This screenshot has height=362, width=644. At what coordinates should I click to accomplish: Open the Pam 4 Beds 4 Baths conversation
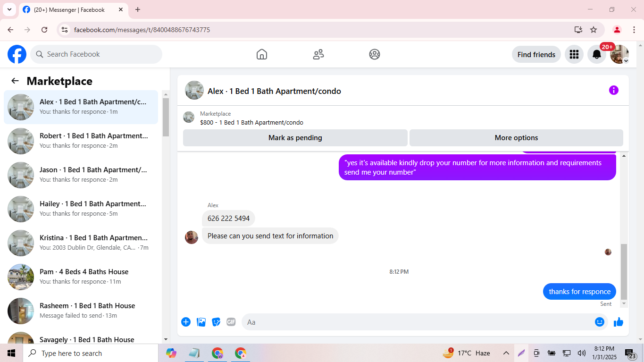point(81,277)
